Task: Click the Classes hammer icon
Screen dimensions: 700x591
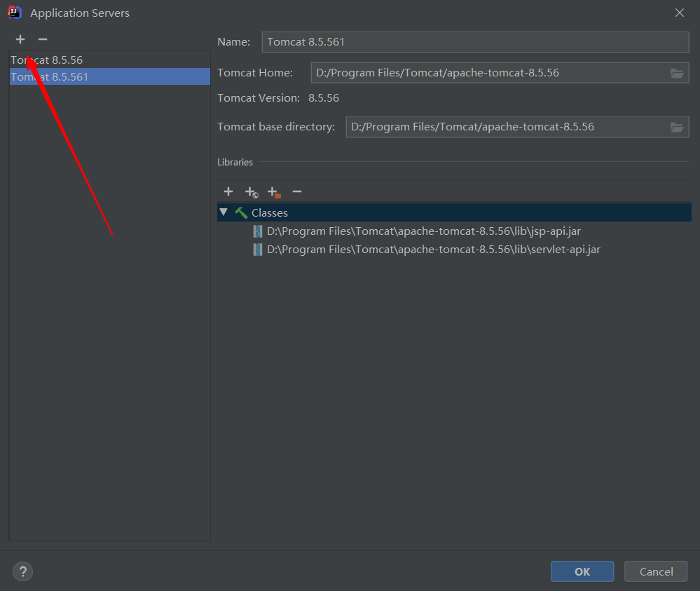Action: coord(241,212)
